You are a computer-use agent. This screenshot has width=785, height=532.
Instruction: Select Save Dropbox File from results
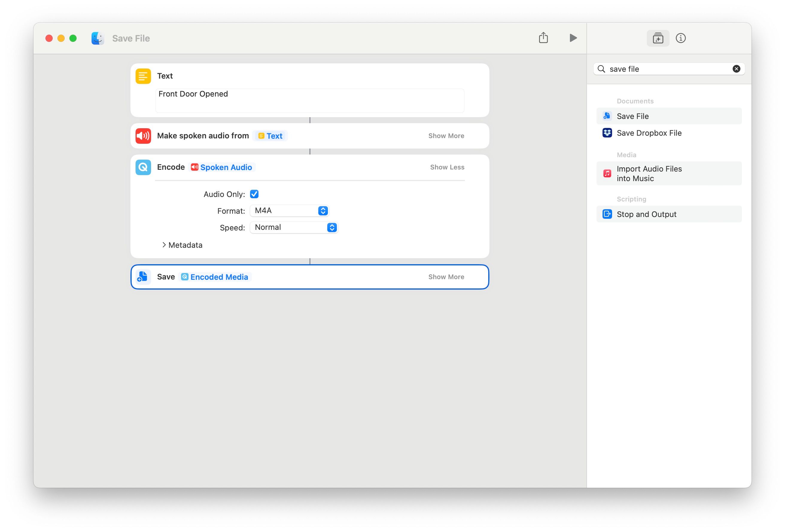pos(649,133)
